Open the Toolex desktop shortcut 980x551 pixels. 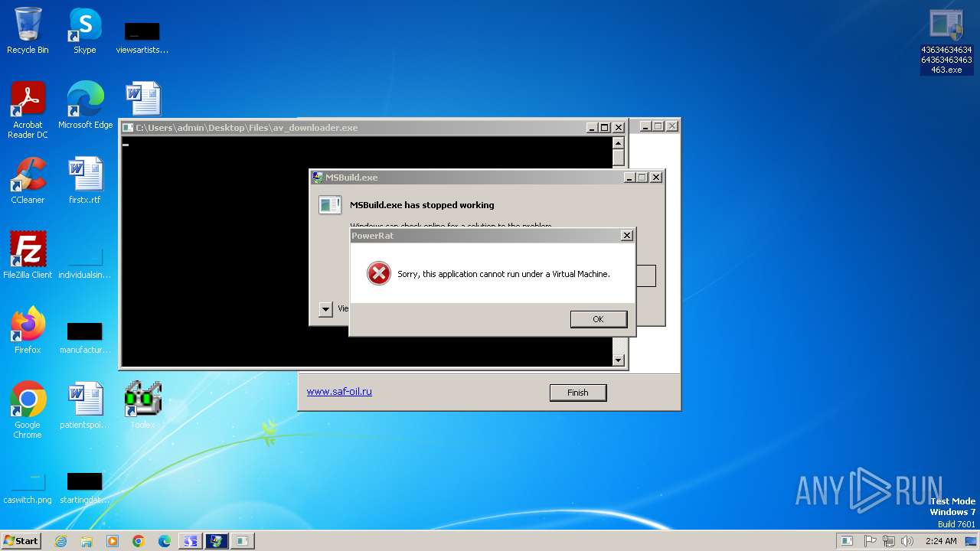coord(142,405)
